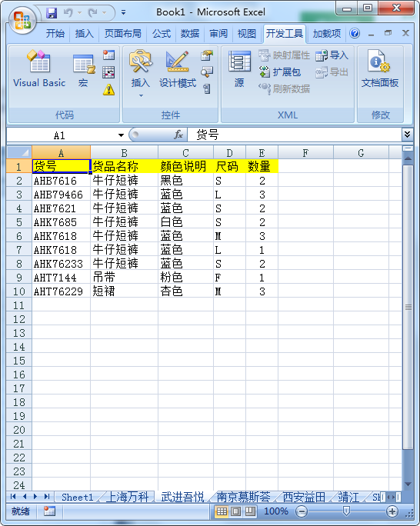Open the Visual Basic editor
Image resolution: width=420 pixels, height=526 pixels.
(x=39, y=69)
